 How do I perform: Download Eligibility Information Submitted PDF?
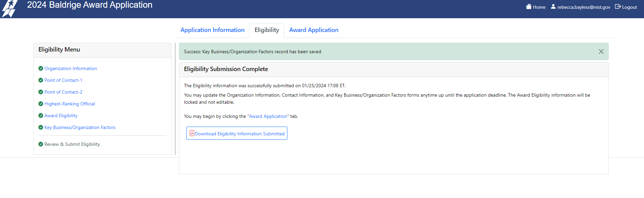pos(240,134)
